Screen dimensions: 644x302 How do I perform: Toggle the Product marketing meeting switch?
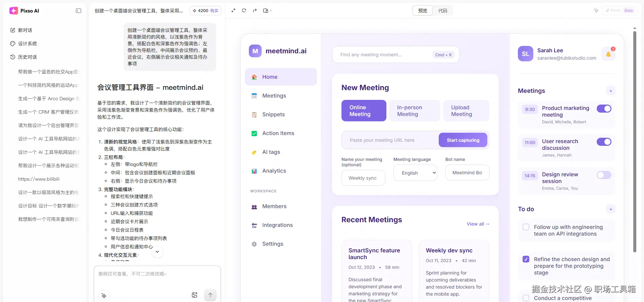(604, 109)
